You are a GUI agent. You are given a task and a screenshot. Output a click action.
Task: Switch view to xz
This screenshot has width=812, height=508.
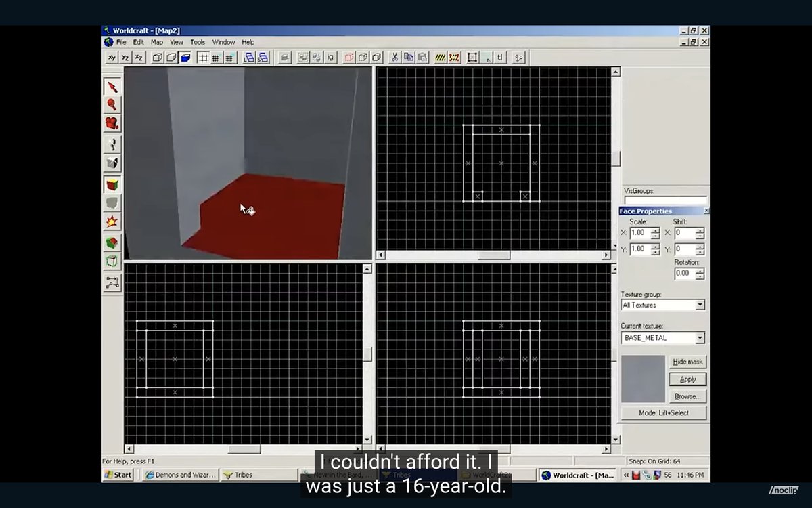[x=139, y=58]
